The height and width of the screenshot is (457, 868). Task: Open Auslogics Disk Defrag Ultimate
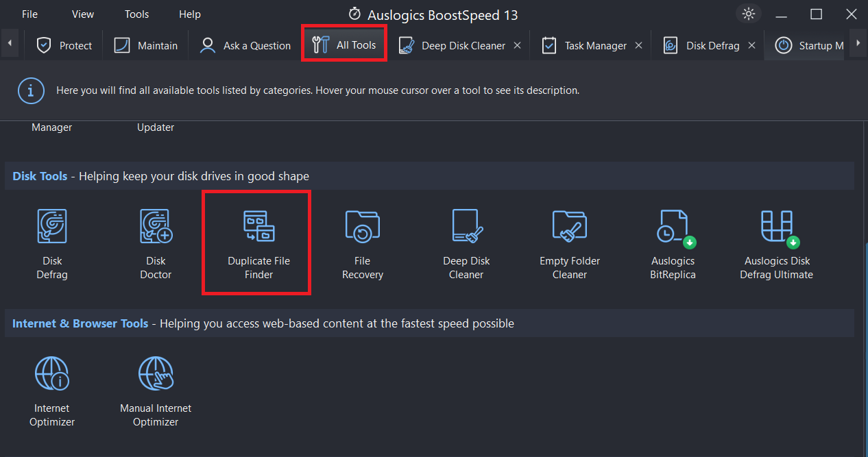tap(777, 245)
